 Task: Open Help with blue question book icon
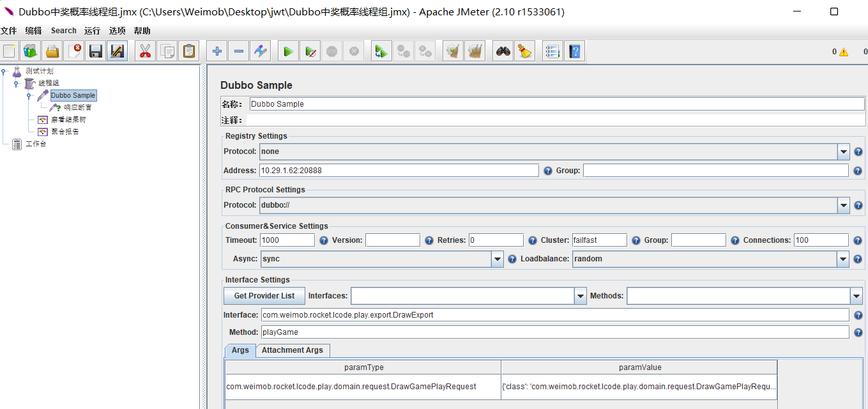(x=575, y=51)
